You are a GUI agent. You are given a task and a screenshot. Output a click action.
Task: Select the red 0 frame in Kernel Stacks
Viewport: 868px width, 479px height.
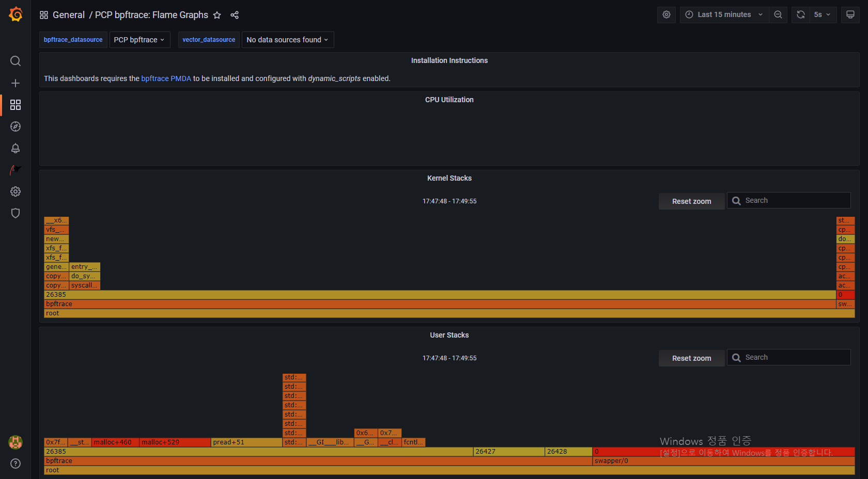pyautogui.click(x=846, y=295)
